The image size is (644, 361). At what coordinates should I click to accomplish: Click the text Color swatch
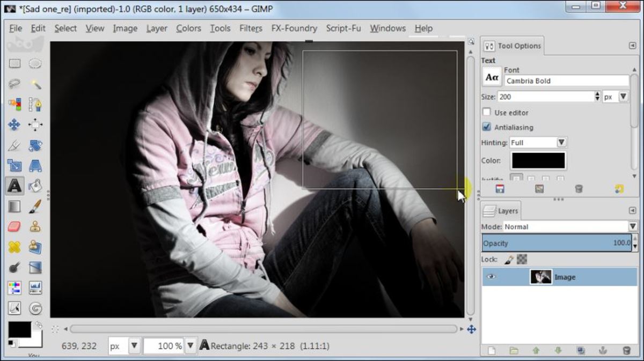(x=538, y=160)
